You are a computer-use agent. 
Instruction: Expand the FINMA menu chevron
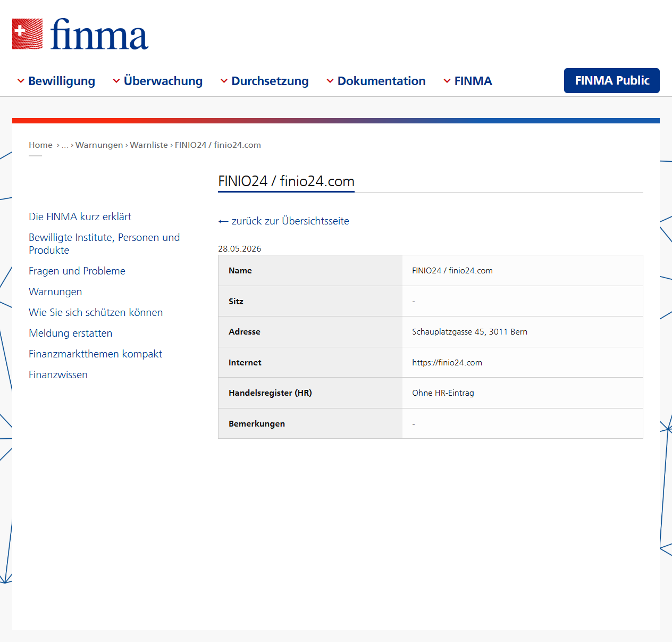pyautogui.click(x=447, y=81)
